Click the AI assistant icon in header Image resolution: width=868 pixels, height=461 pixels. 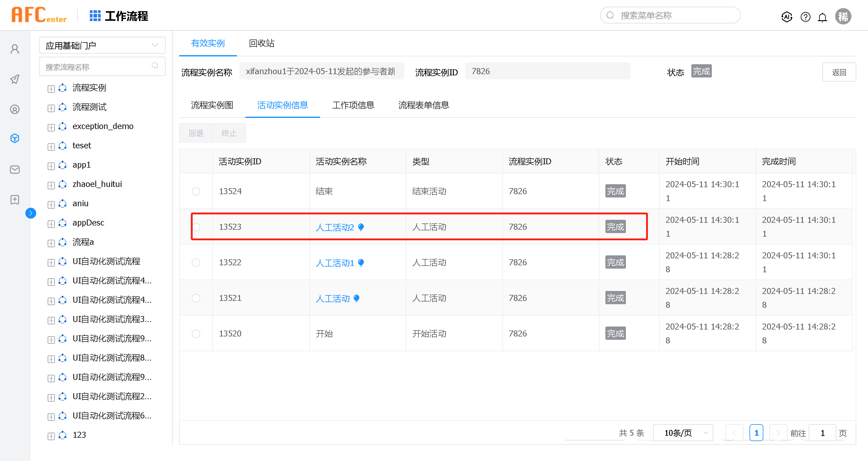(787, 17)
